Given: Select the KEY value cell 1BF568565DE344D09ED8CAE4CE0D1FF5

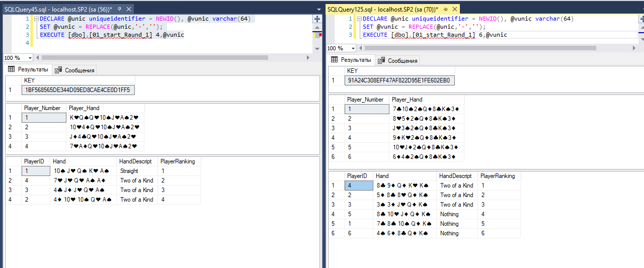Looking at the screenshot, I should [x=78, y=90].
